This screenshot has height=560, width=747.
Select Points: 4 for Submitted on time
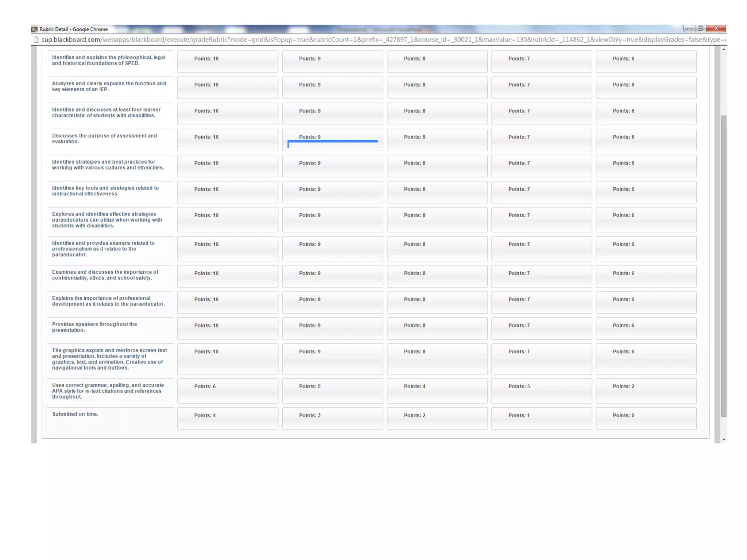click(228, 418)
